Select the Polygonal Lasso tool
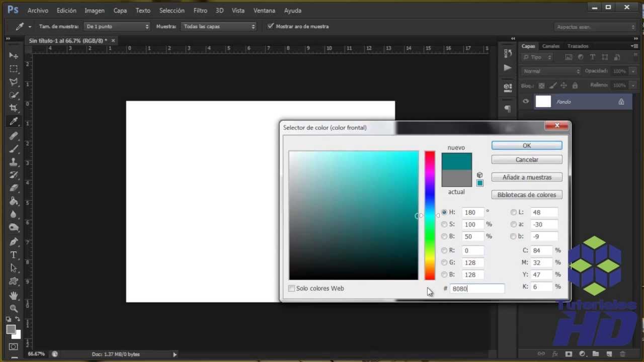 coord(14,82)
